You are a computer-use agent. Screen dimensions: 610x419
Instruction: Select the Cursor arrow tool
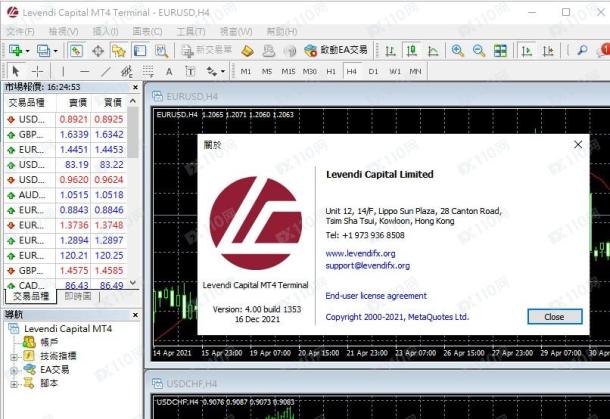point(16,71)
